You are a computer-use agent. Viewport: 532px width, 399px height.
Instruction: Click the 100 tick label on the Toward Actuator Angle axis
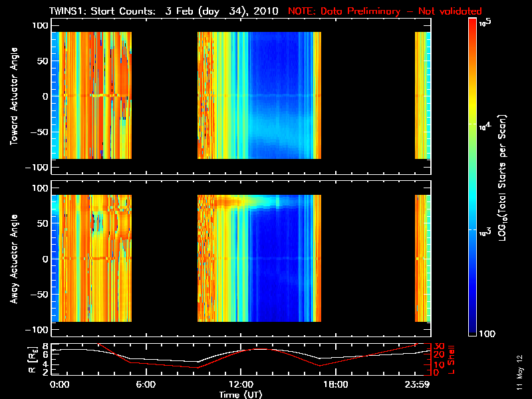[41, 25]
